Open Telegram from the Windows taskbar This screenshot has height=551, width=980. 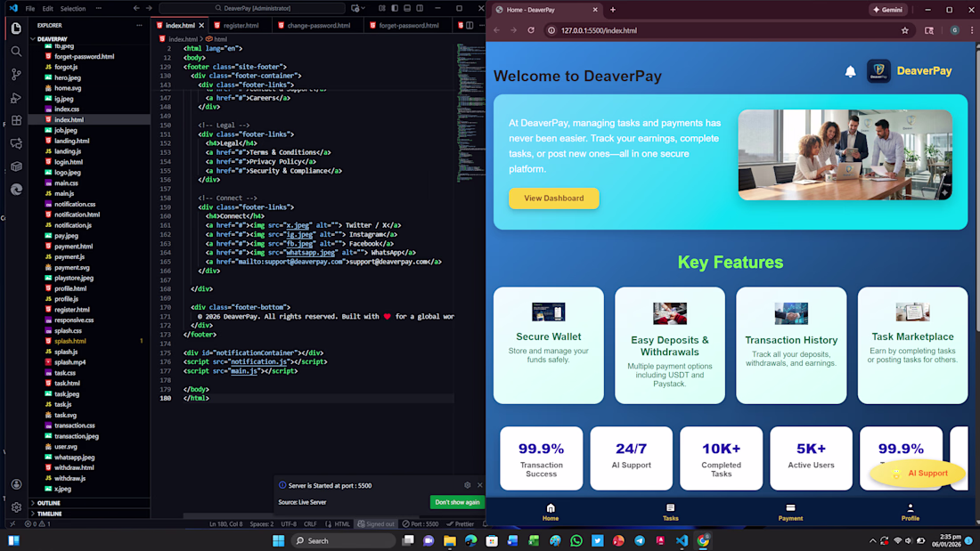pos(640,540)
